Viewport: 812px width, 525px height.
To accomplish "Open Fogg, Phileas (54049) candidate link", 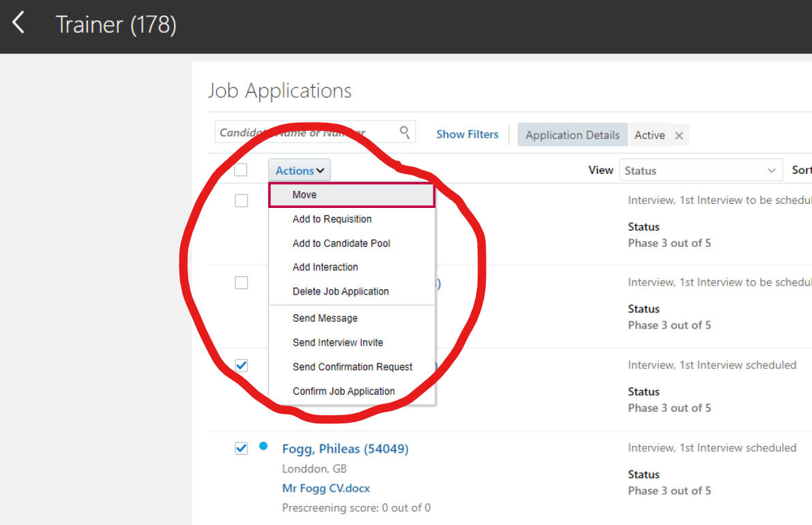I will pyautogui.click(x=345, y=449).
